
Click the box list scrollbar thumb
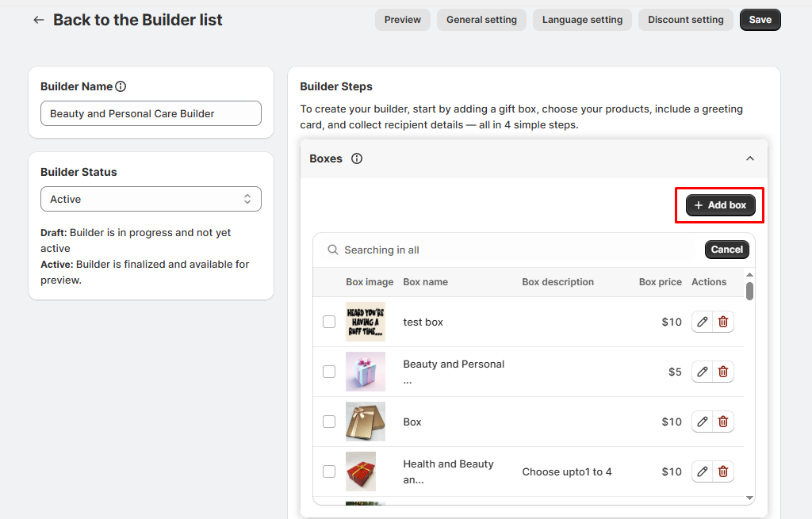pos(750,291)
